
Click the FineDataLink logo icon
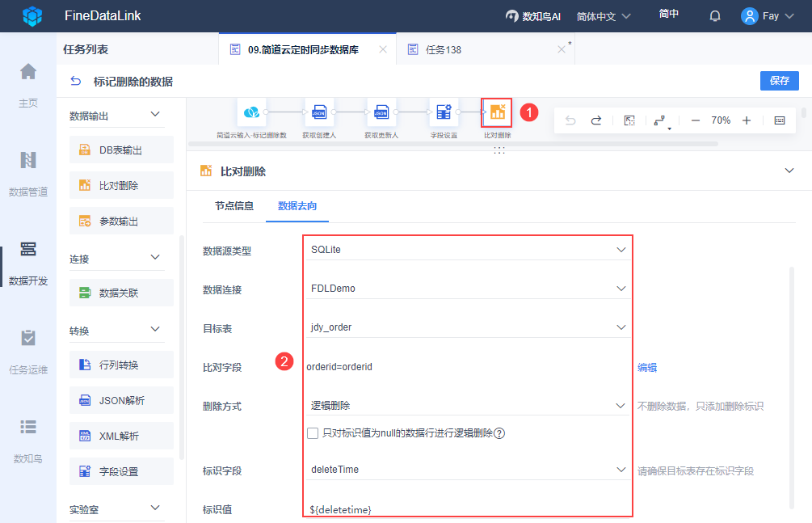(32, 16)
